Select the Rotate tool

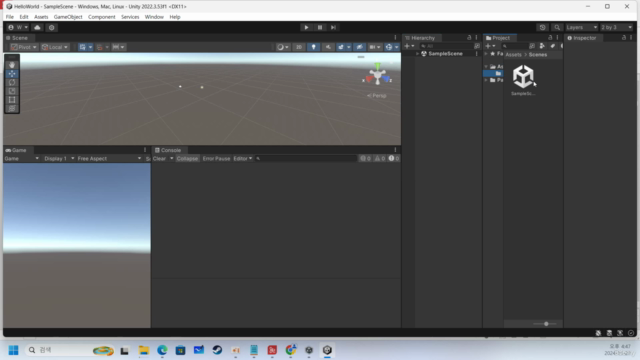12,82
